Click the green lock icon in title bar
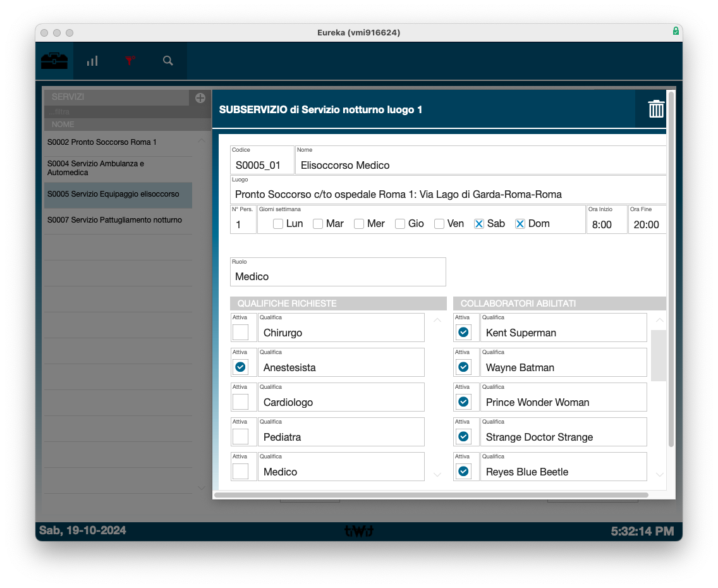Image resolution: width=718 pixels, height=588 pixels. (x=676, y=31)
